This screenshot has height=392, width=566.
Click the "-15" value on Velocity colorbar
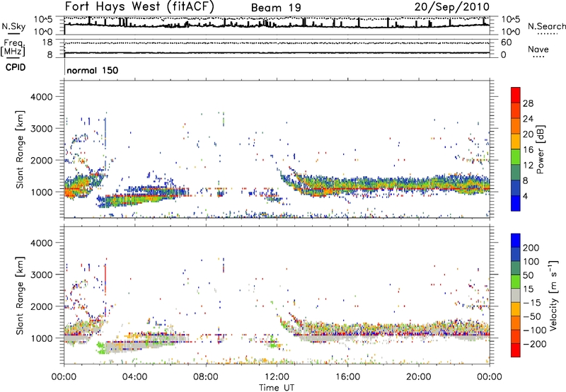coord(531,303)
